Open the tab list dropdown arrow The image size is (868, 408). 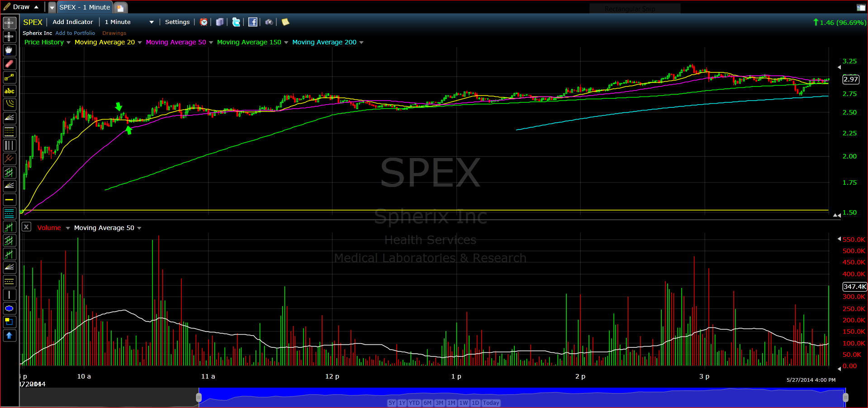click(x=52, y=8)
